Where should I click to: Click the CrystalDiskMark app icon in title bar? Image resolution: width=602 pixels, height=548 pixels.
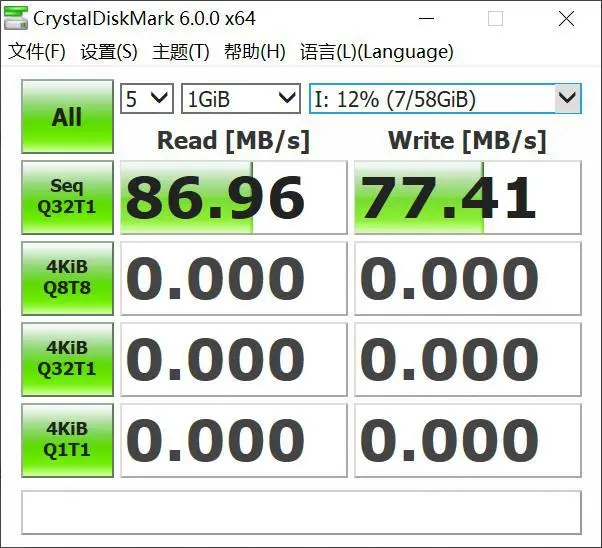pos(16,18)
